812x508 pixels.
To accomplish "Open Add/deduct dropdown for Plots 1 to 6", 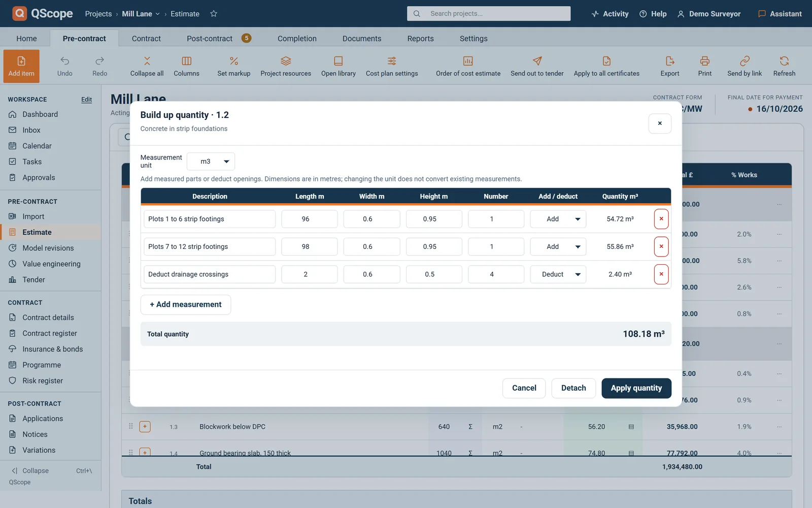I will [x=558, y=219].
